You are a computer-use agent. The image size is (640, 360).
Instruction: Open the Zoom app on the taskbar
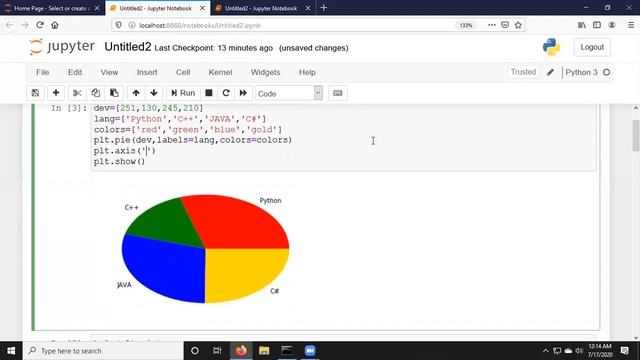tap(310, 351)
